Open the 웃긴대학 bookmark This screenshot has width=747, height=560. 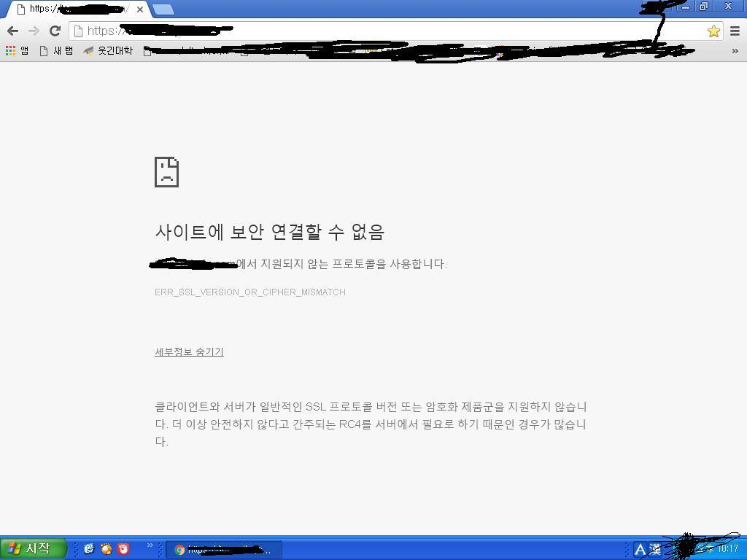point(108,50)
